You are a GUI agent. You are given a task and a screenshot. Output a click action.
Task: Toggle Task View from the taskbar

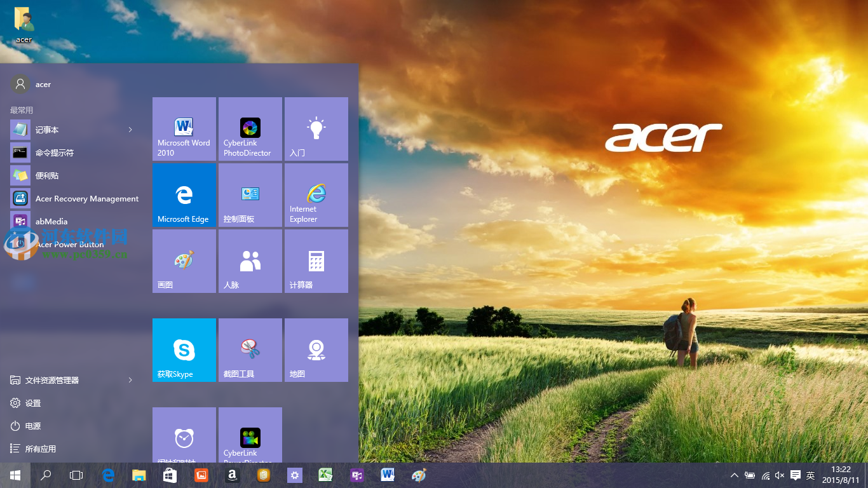[76, 475]
